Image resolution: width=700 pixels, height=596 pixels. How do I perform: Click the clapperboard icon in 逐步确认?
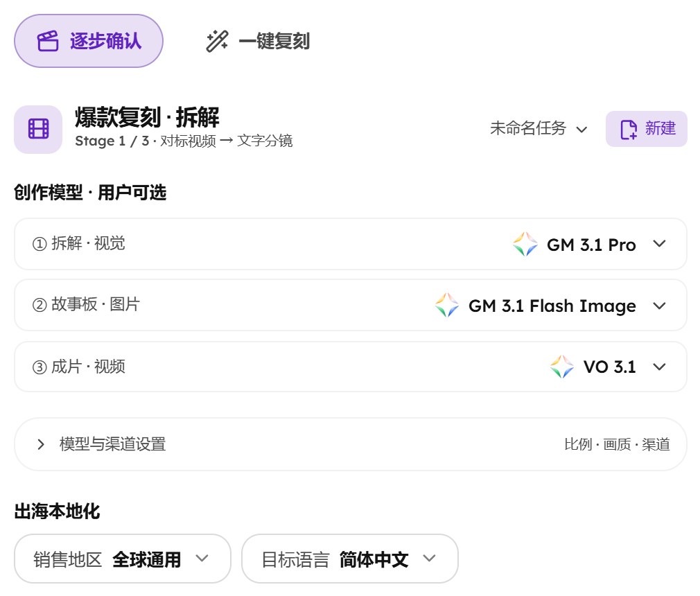coord(48,41)
